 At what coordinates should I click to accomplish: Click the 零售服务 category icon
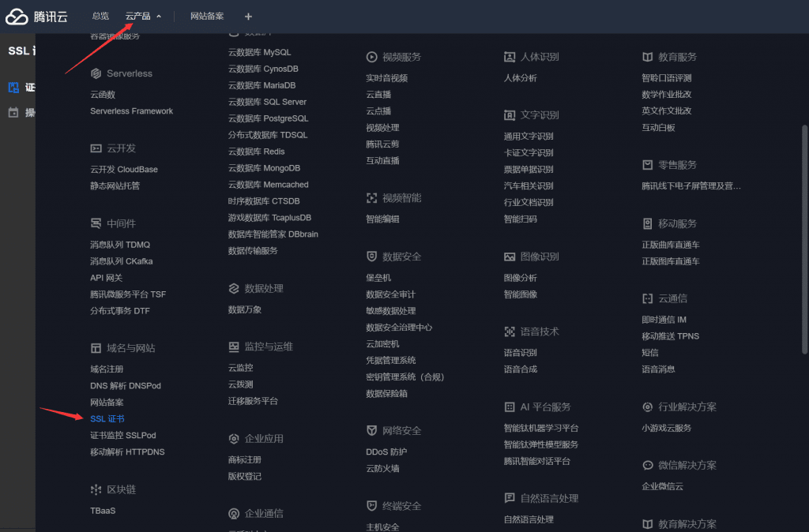(648, 165)
